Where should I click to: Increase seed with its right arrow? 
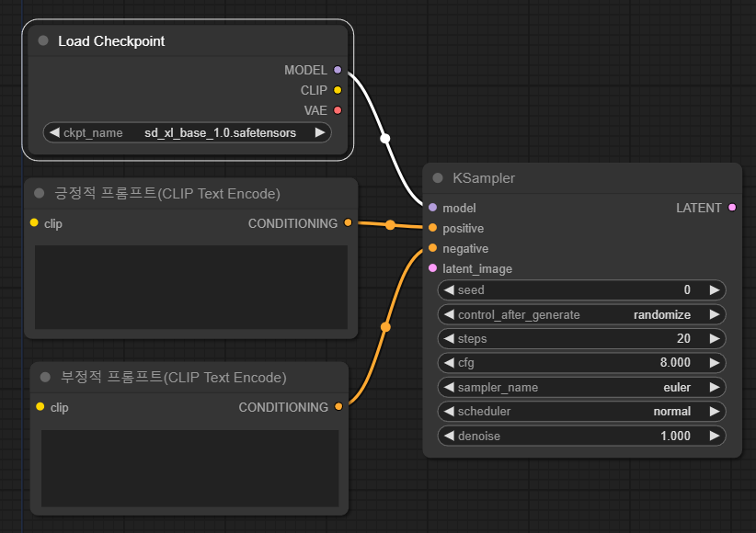[715, 289]
